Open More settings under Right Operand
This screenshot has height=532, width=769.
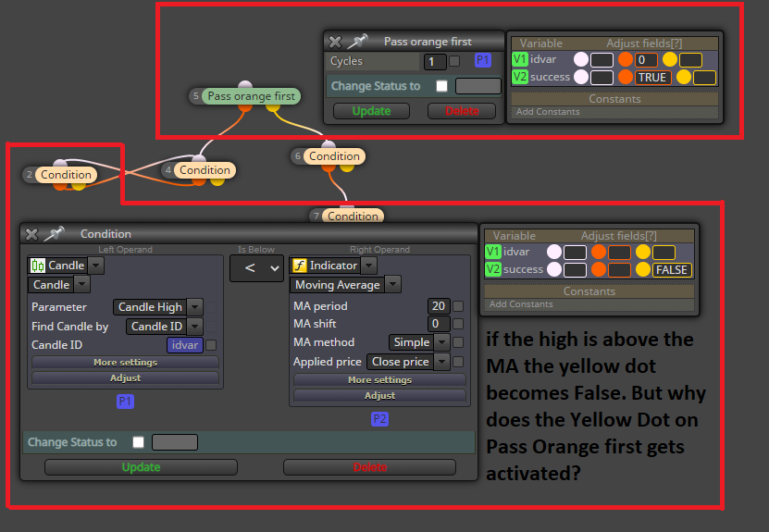[x=379, y=380]
